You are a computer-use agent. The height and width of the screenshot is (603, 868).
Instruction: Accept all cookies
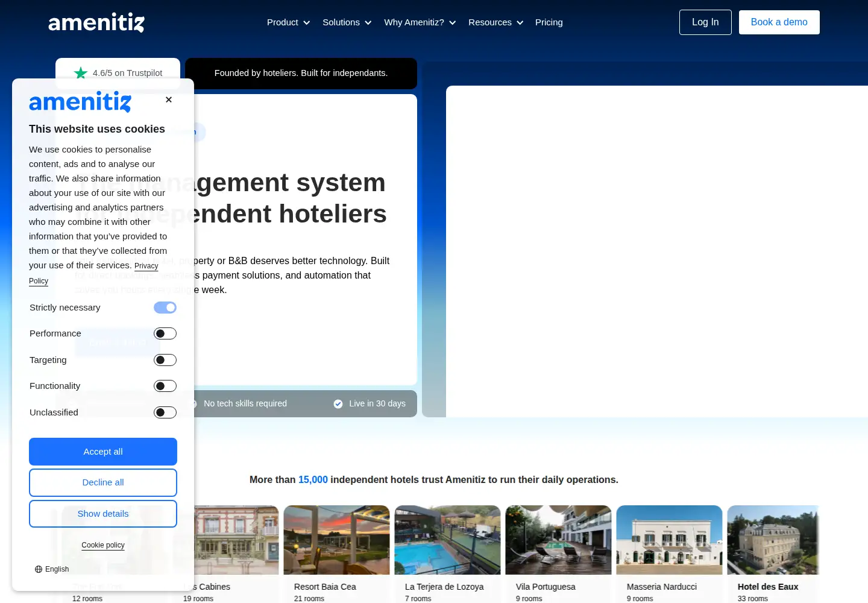click(x=103, y=452)
